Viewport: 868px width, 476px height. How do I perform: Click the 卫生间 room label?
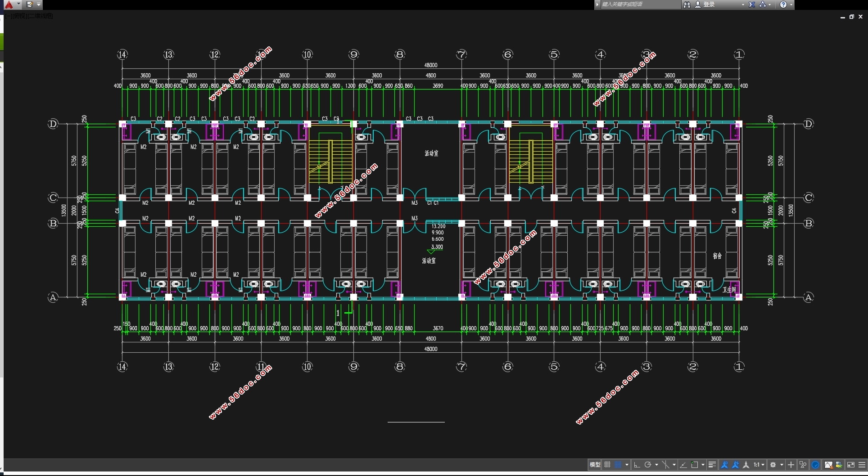pos(729,290)
